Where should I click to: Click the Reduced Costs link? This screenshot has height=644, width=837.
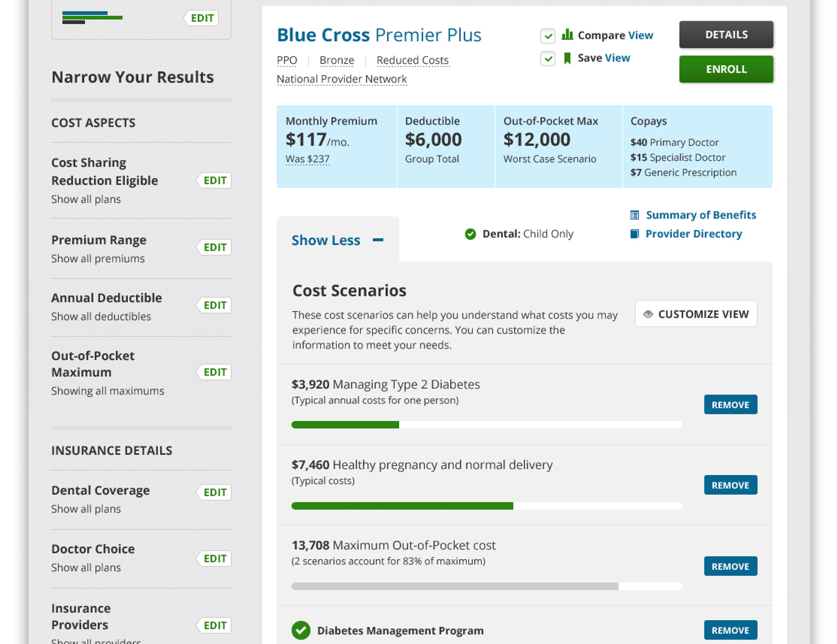click(412, 60)
